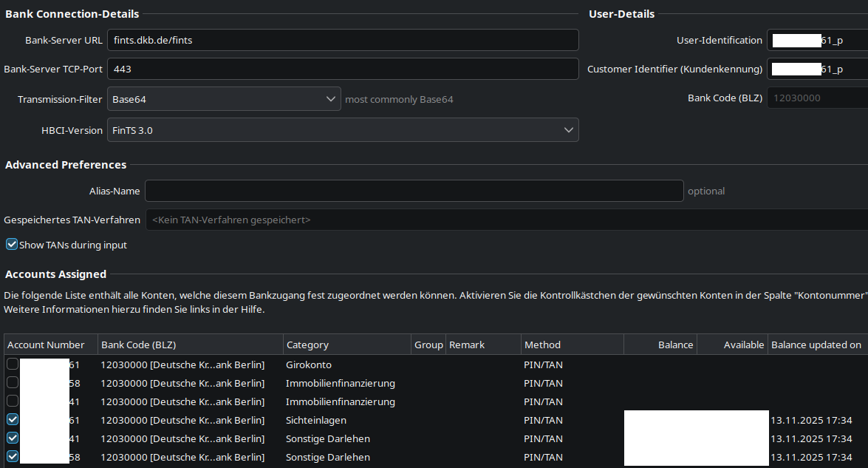868x468 pixels.
Task: Open the Transmission-Filter Base64 dropdown
Action: coord(224,99)
